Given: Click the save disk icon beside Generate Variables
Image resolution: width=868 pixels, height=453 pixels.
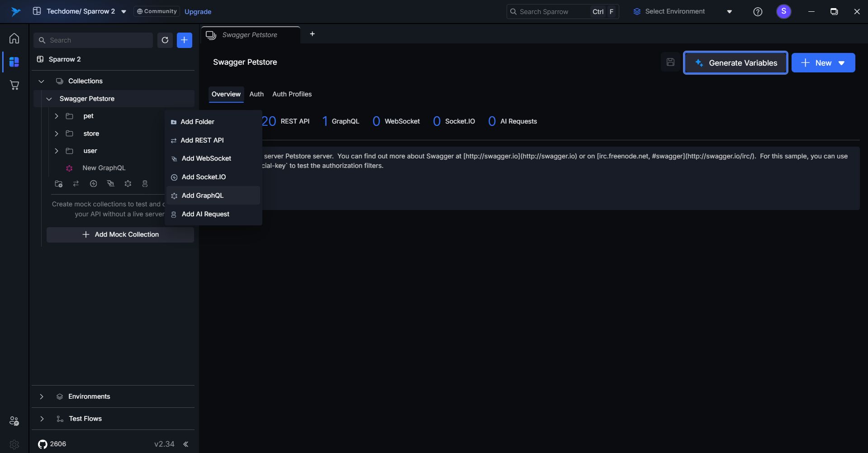Looking at the screenshot, I should click(x=670, y=62).
